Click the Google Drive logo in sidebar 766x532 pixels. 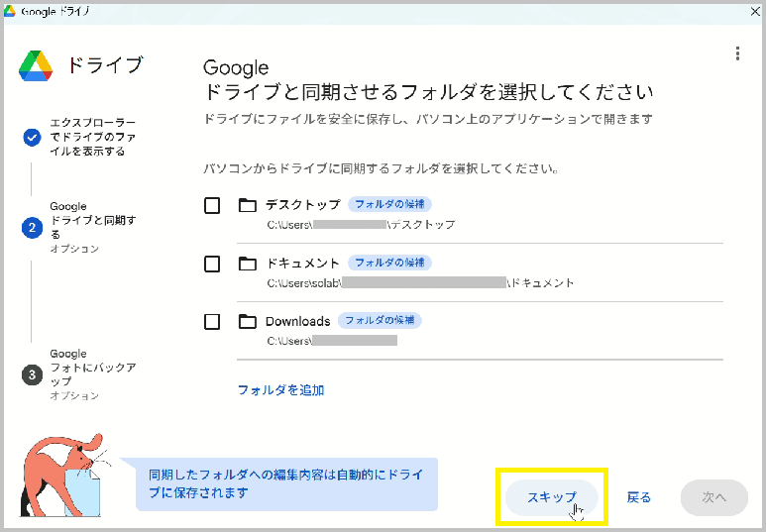point(36,65)
